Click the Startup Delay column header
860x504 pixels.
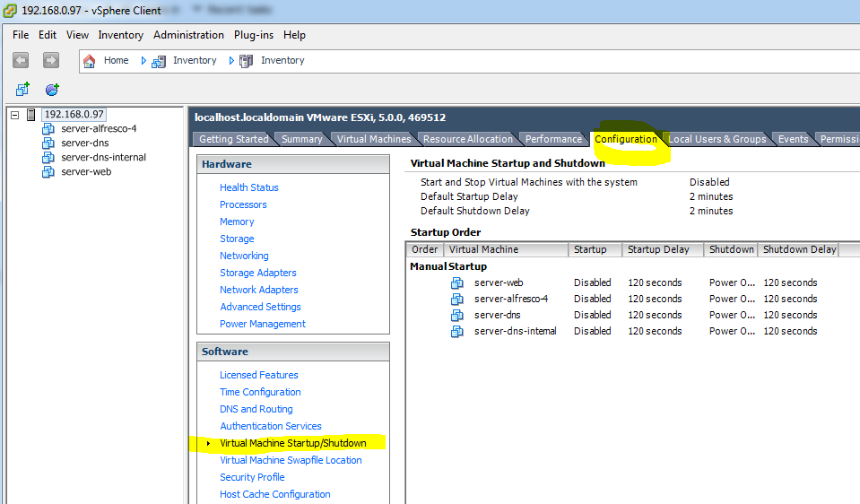click(663, 249)
